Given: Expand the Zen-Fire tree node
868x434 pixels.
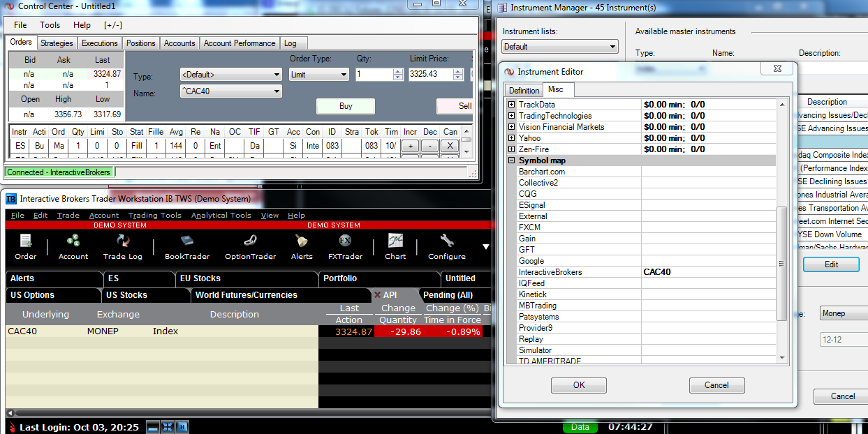Looking at the screenshot, I should pos(512,149).
